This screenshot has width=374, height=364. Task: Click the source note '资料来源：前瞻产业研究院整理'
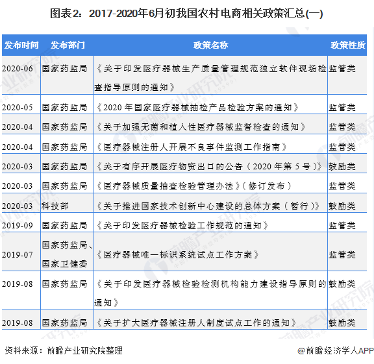point(64,350)
